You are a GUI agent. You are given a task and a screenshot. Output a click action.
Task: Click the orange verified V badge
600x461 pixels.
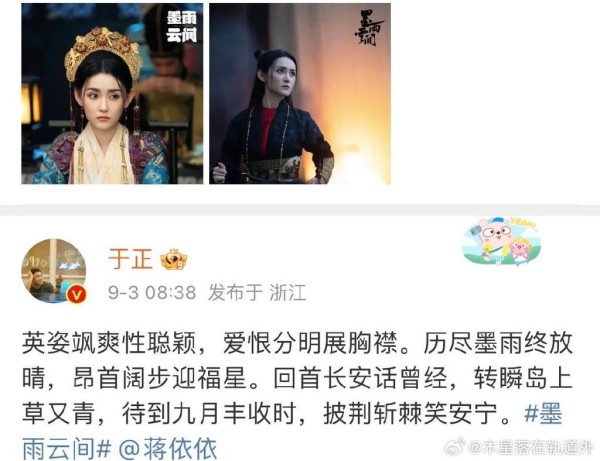(x=77, y=295)
